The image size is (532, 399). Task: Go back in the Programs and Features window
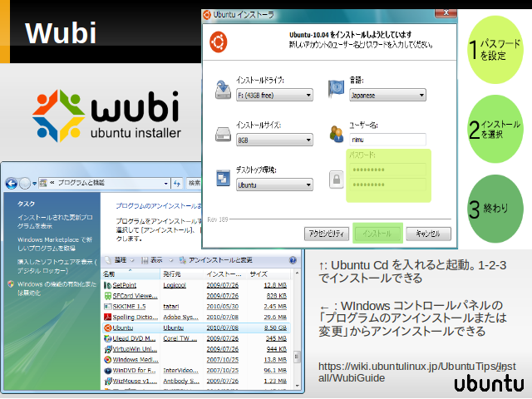coord(12,184)
